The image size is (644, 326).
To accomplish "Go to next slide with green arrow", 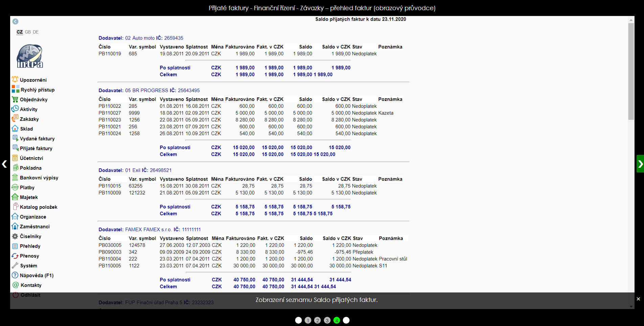I will pyautogui.click(x=640, y=164).
